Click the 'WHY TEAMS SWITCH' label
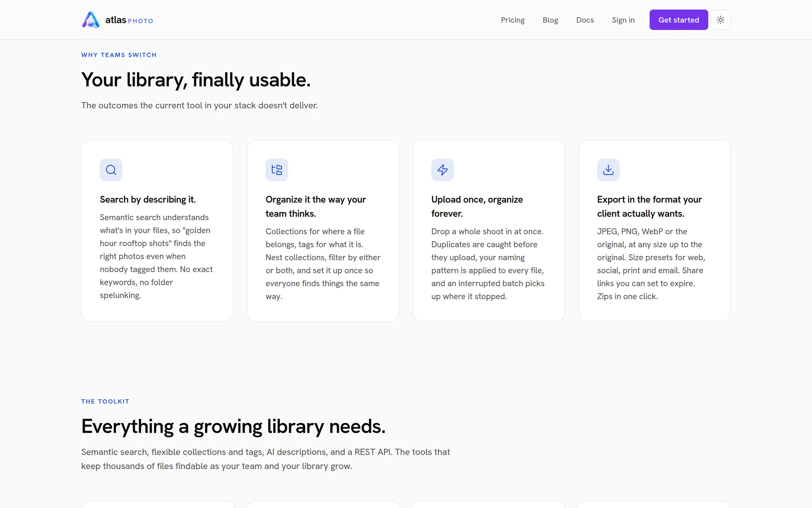 [x=119, y=55]
